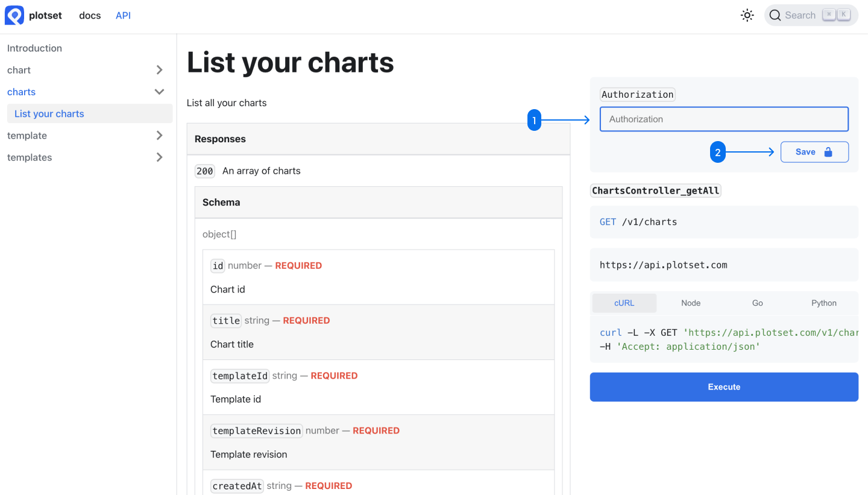Switch to the Python code tab

tap(823, 303)
